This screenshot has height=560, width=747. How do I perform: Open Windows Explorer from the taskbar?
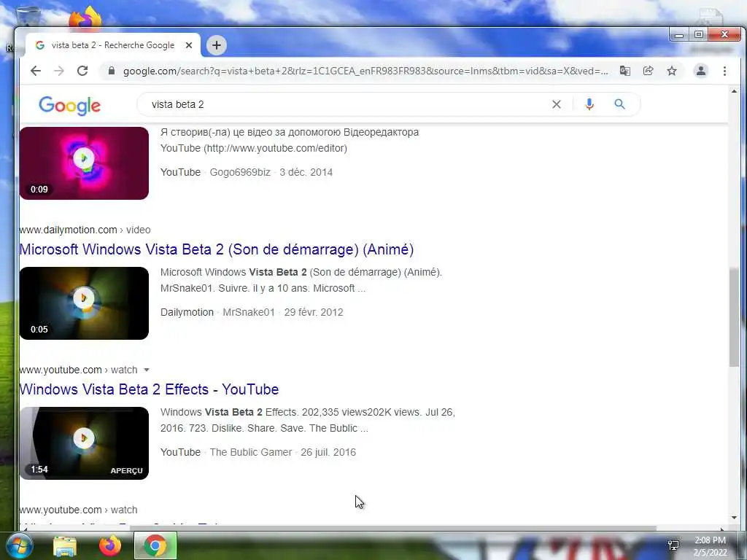pyautogui.click(x=65, y=545)
